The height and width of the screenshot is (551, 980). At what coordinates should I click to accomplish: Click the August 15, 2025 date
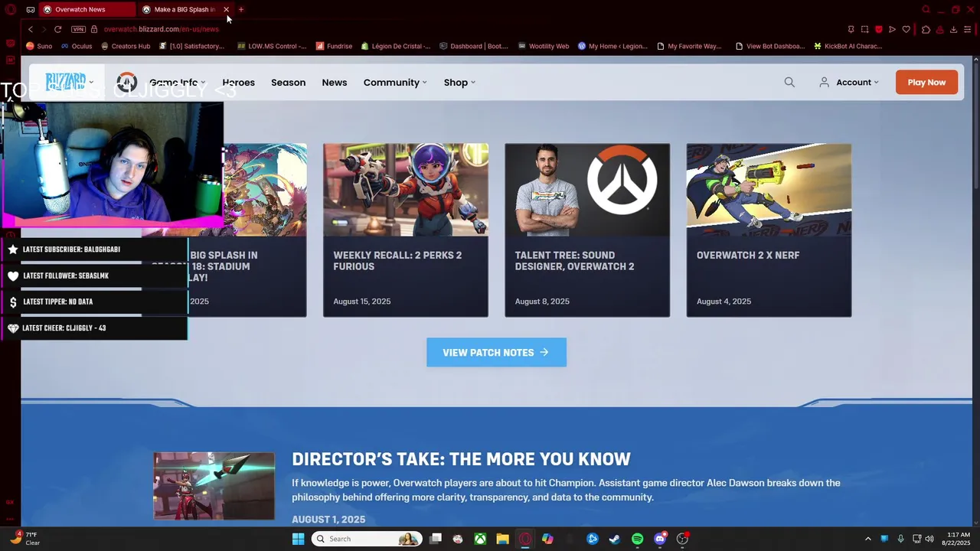tap(361, 302)
